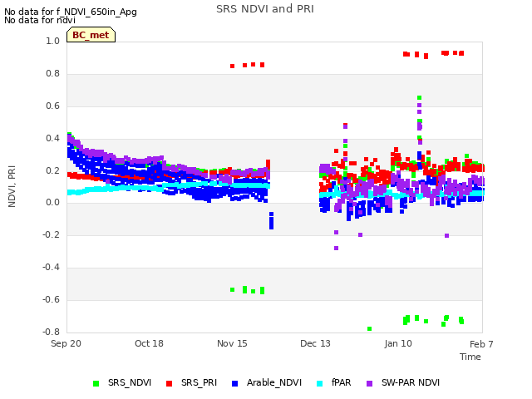The width and height of the screenshot is (532, 399).
Task: Click the 'No data for ndvi' message
Action: point(40,20)
